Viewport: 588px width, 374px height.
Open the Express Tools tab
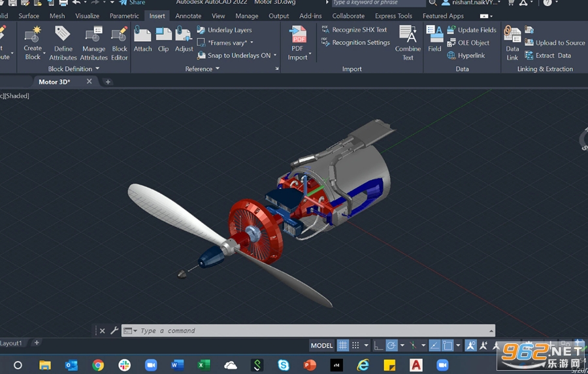[x=393, y=16]
